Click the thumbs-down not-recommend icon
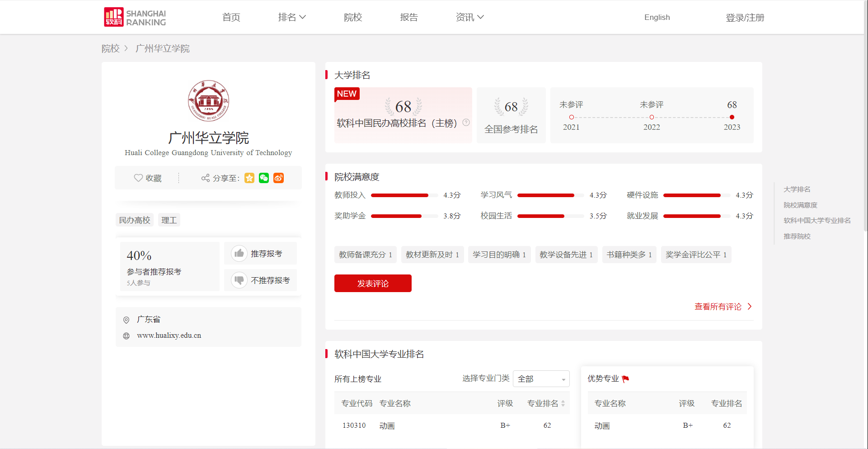The width and height of the screenshot is (868, 449). pyautogui.click(x=239, y=280)
